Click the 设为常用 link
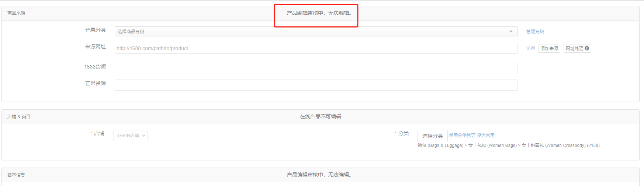Screen dimensions: 644x186 click(486, 136)
